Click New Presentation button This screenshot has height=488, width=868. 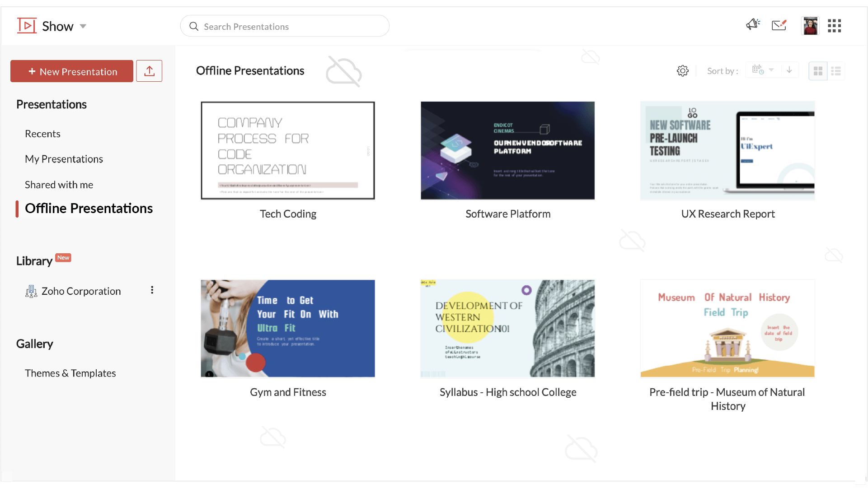click(x=71, y=71)
